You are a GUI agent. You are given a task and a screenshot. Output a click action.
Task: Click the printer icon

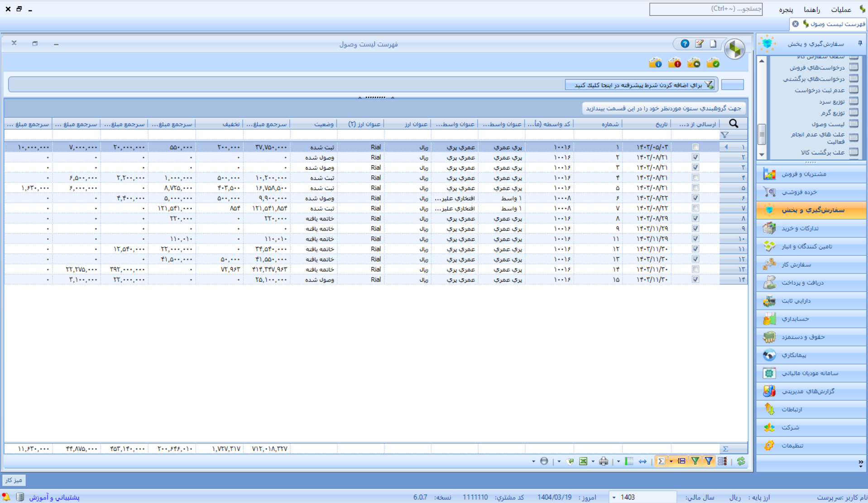[x=604, y=461]
